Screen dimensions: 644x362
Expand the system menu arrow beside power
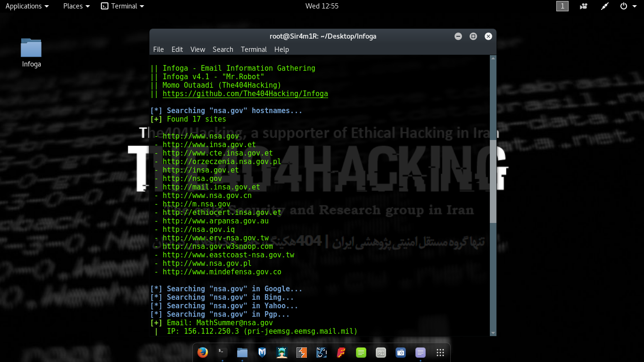click(x=634, y=6)
